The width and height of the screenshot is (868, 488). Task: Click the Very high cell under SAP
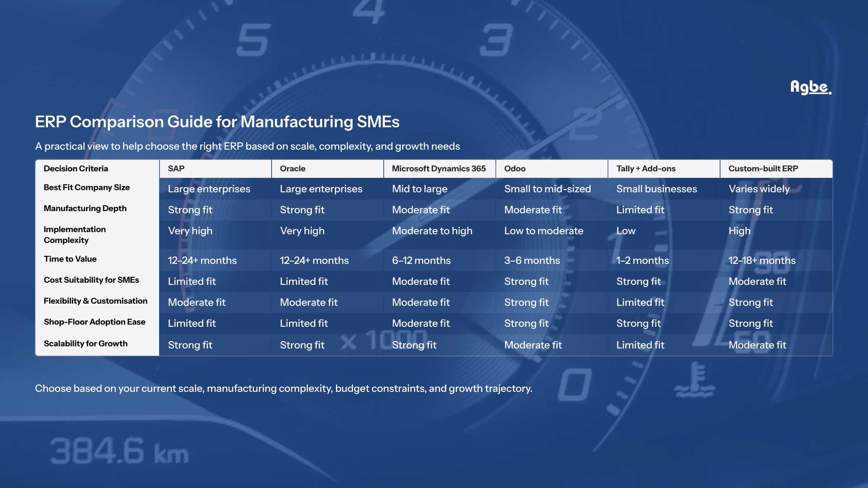point(190,231)
